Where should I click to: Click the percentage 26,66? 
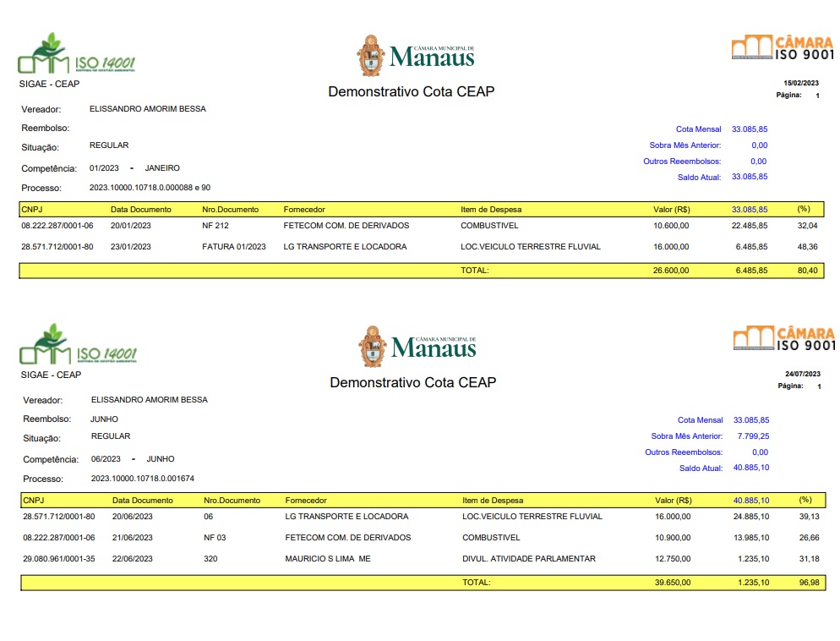pyautogui.click(x=809, y=538)
